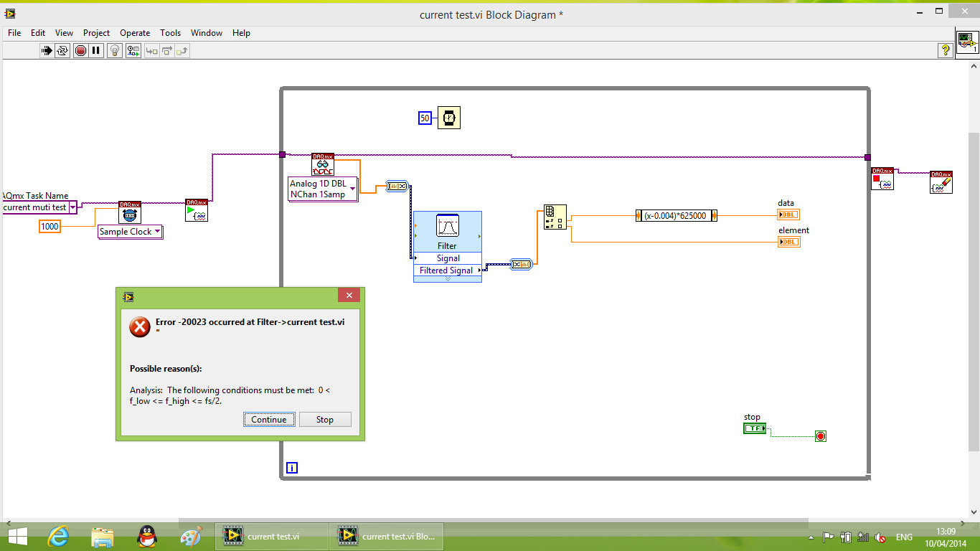Open the Tools menu

click(x=170, y=33)
